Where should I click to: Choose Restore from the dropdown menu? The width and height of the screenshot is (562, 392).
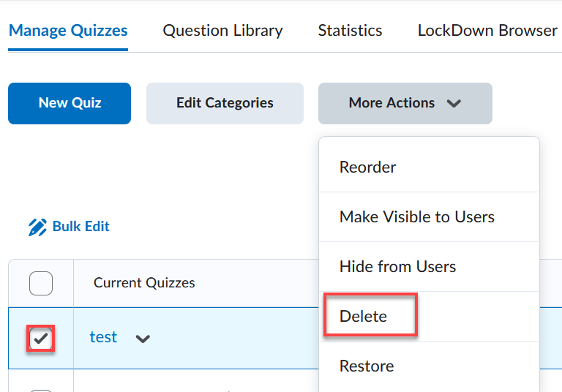click(x=367, y=366)
